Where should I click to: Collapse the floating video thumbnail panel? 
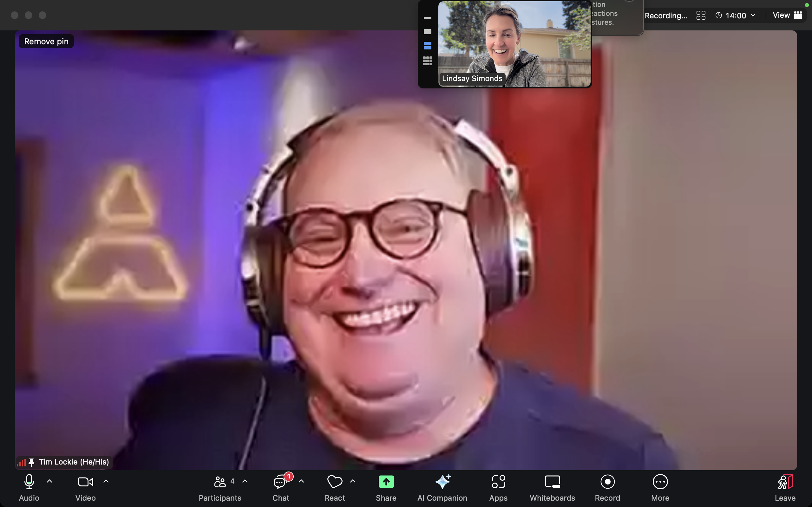coord(428,18)
